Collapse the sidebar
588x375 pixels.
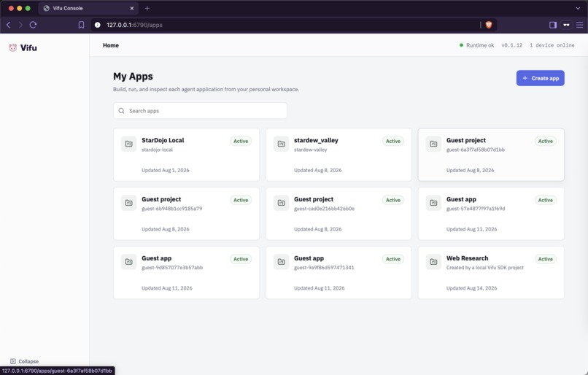click(x=24, y=361)
